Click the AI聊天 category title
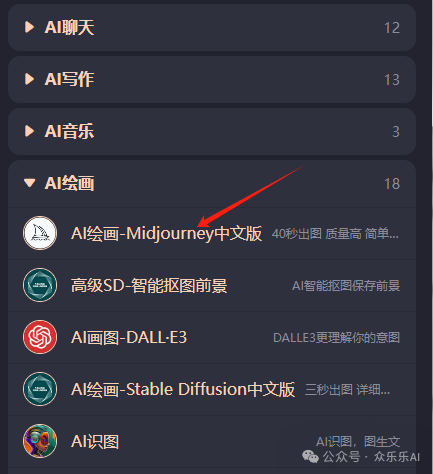Screen dimensions: 433x474 (x=69, y=27)
